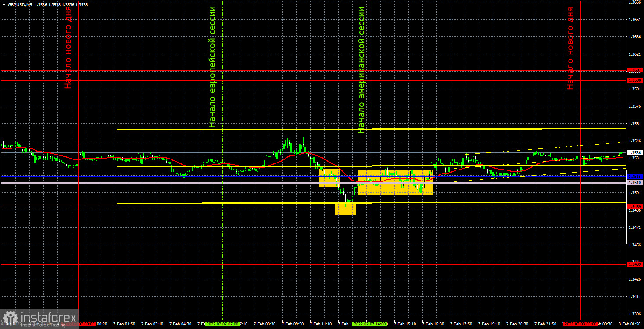The height and width of the screenshot is (329, 644).
Task: Select the small yellow rectangle after 11:10
Action: [x=329, y=178]
